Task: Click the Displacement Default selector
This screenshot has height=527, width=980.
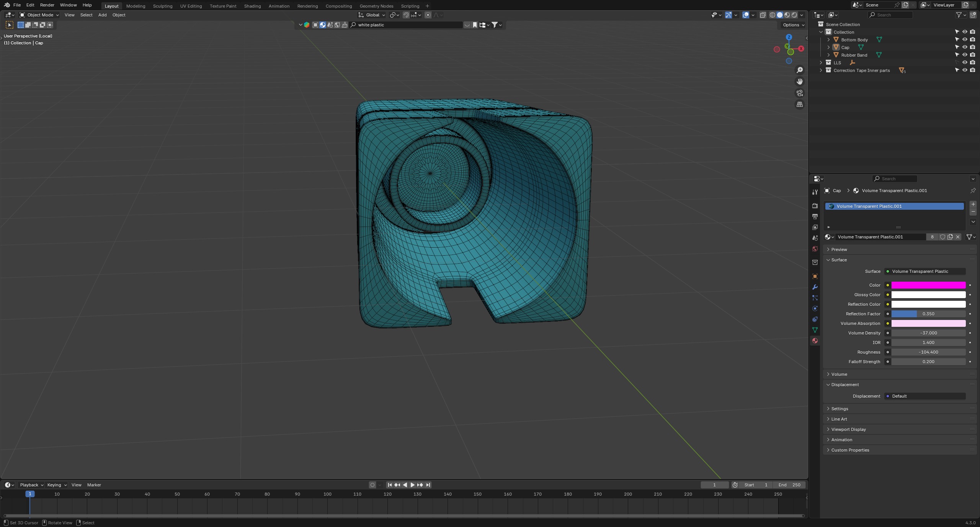Action: 925,396
